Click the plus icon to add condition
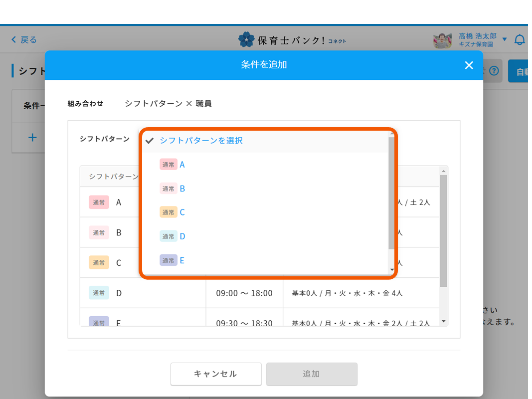This screenshot has width=532, height=399. coord(32,138)
